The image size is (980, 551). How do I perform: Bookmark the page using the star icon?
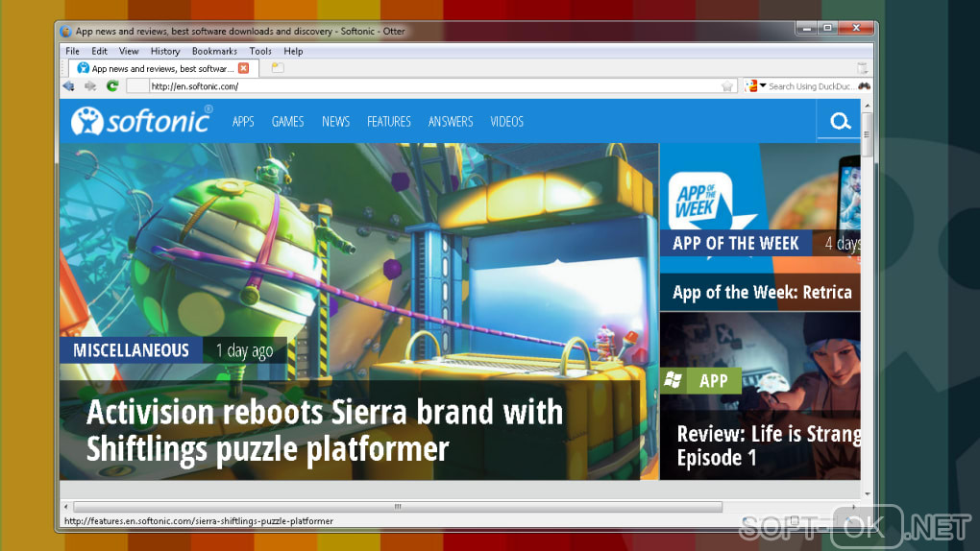[727, 86]
